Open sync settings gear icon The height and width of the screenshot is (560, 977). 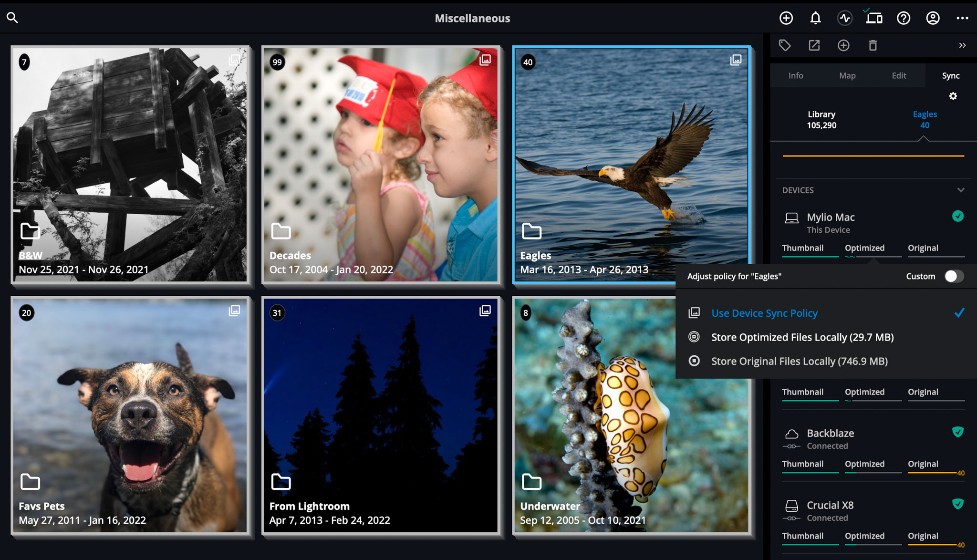953,96
